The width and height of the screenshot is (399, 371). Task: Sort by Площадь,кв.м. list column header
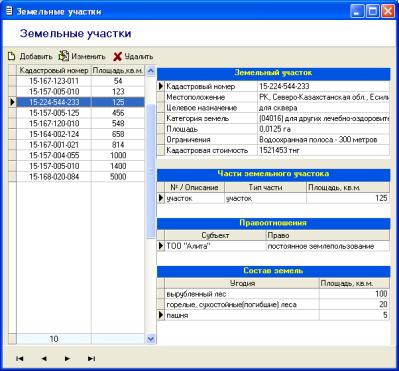click(x=118, y=70)
